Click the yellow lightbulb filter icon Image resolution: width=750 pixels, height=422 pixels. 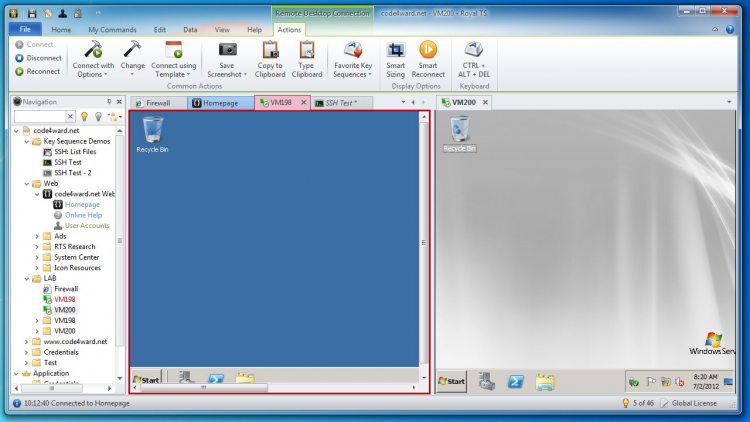[x=85, y=116]
